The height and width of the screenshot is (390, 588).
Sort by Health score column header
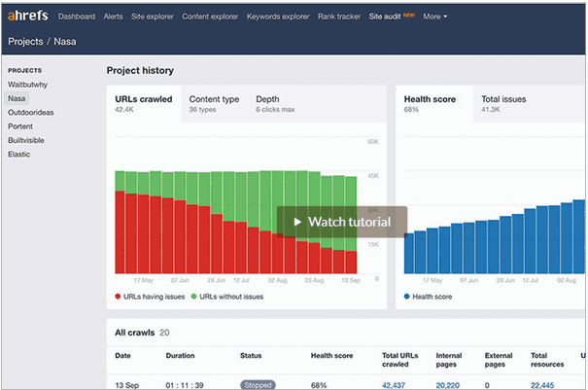[331, 355]
